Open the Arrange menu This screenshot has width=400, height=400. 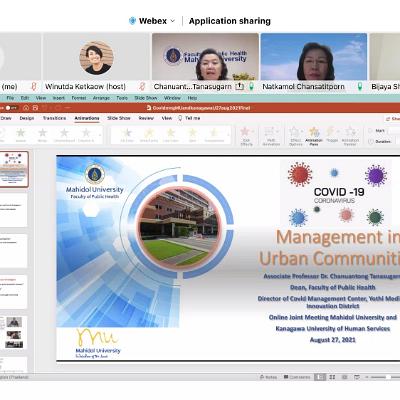point(101,98)
